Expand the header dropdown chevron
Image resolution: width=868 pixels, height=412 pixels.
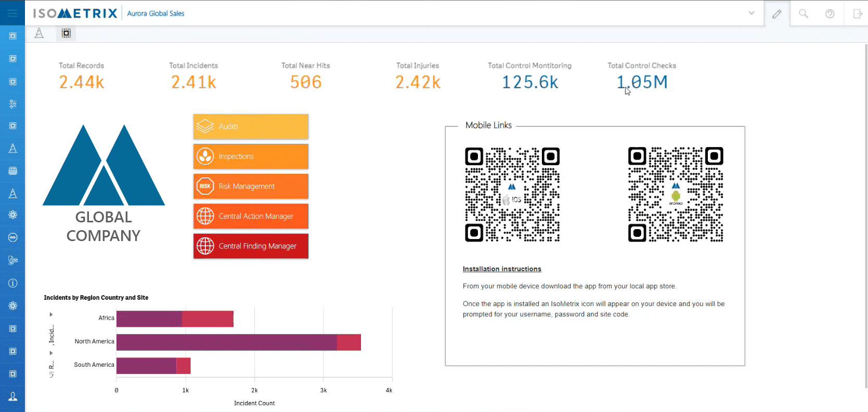752,13
